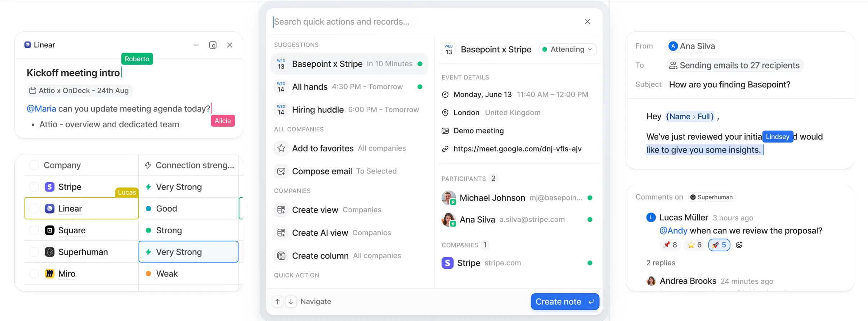Click the clock icon next to Monday, June 13
Image resolution: width=868 pixels, height=321 pixels.
[x=445, y=94]
